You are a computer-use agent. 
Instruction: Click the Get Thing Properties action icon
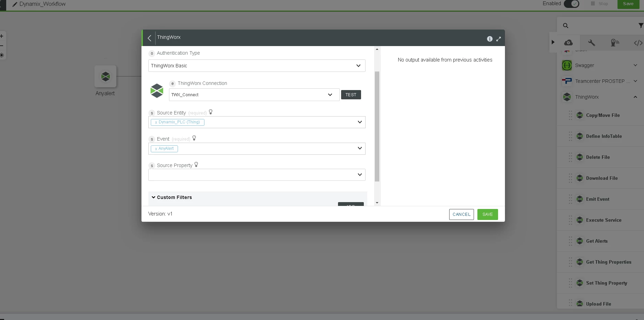(580, 262)
